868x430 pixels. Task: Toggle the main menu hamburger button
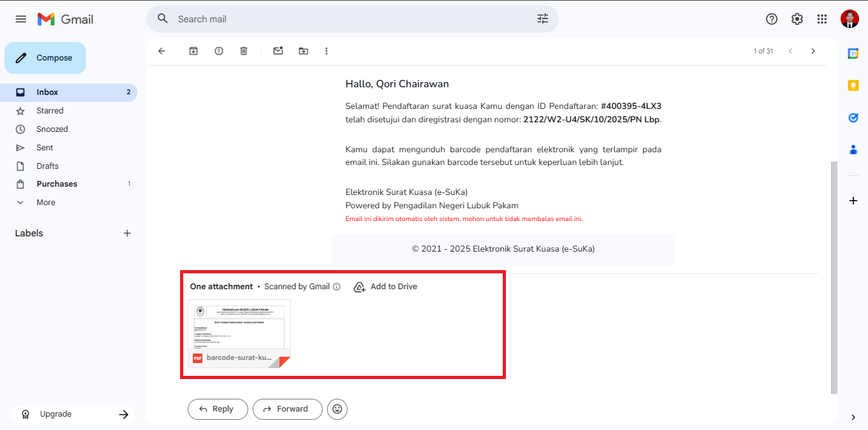pos(21,19)
